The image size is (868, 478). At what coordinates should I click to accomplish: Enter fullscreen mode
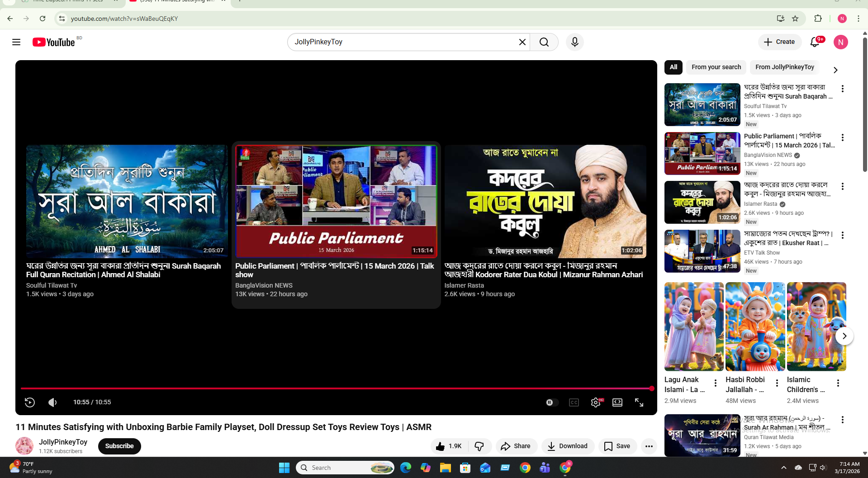639,402
